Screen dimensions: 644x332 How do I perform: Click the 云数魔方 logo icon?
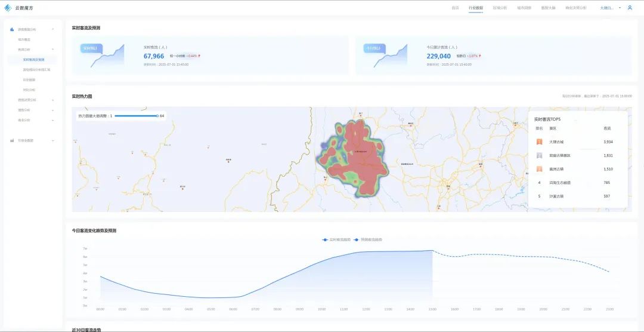pyautogui.click(x=8, y=8)
